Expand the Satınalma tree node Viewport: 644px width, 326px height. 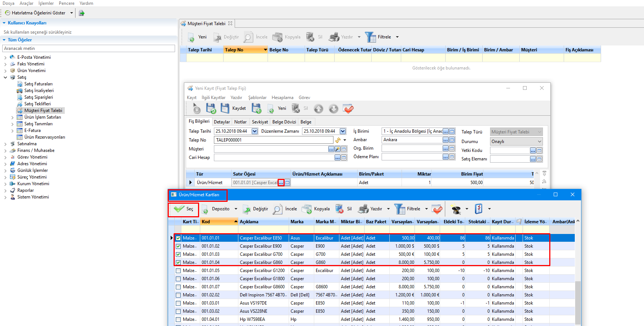(x=5, y=144)
